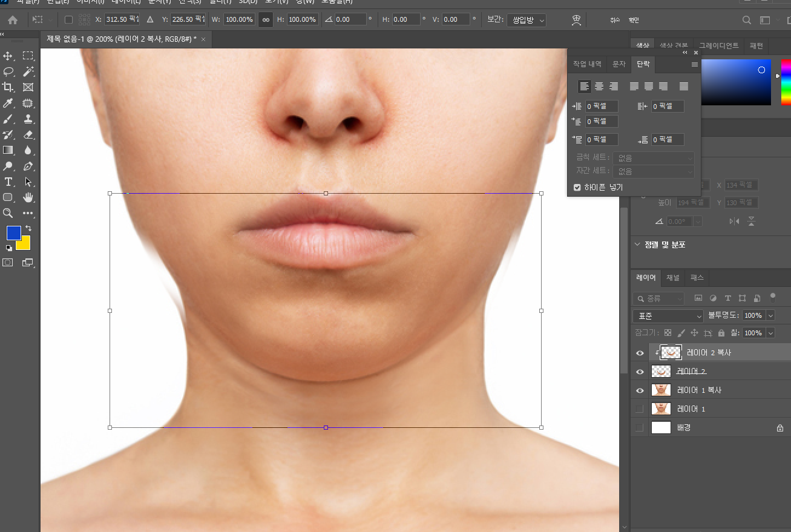This screenshot has width=791, height=532.
Task: Select the Gradient tool
Action: [8, 150]
